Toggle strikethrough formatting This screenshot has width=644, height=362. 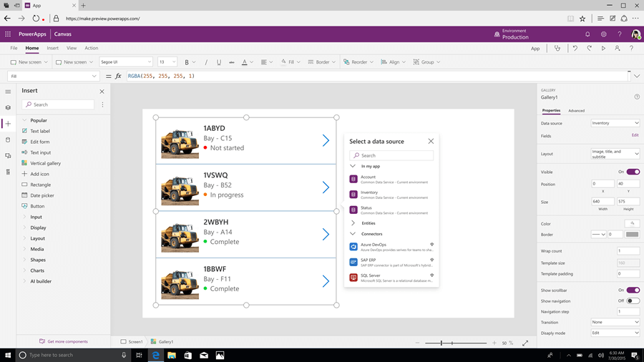tap(232, 62)
